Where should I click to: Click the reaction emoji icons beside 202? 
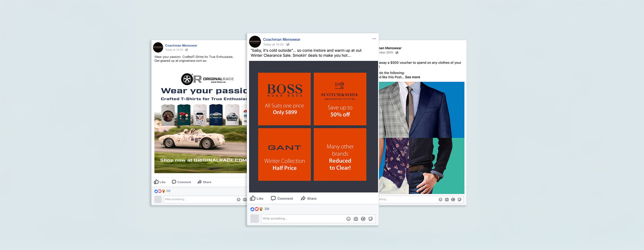(160, 191)
